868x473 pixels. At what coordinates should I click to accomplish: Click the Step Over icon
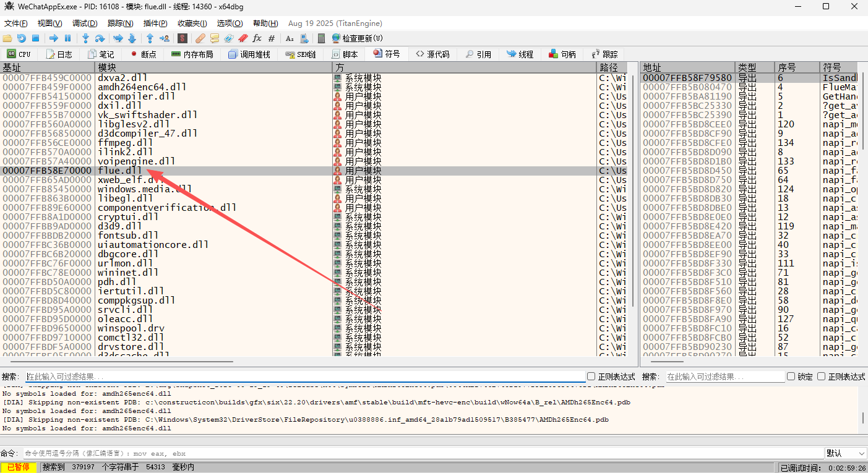coord(100,38)
